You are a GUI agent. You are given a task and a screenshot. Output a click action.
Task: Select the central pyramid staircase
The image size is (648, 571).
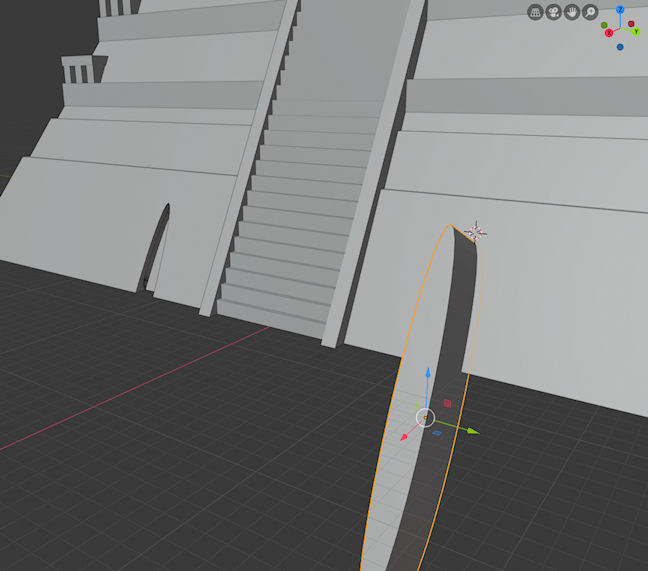coord(300,200)
